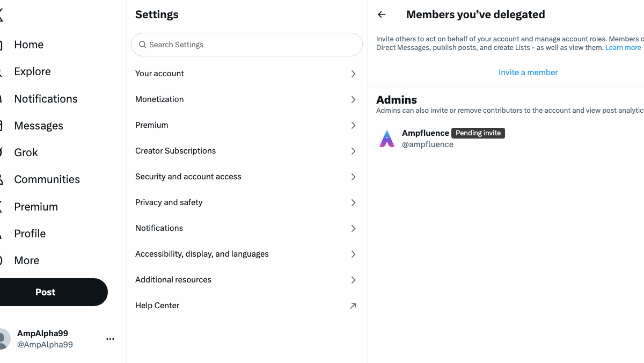This screenshot has width=644, height=363.
Task: Open Privacy and safety chevron
Action: 353,202
